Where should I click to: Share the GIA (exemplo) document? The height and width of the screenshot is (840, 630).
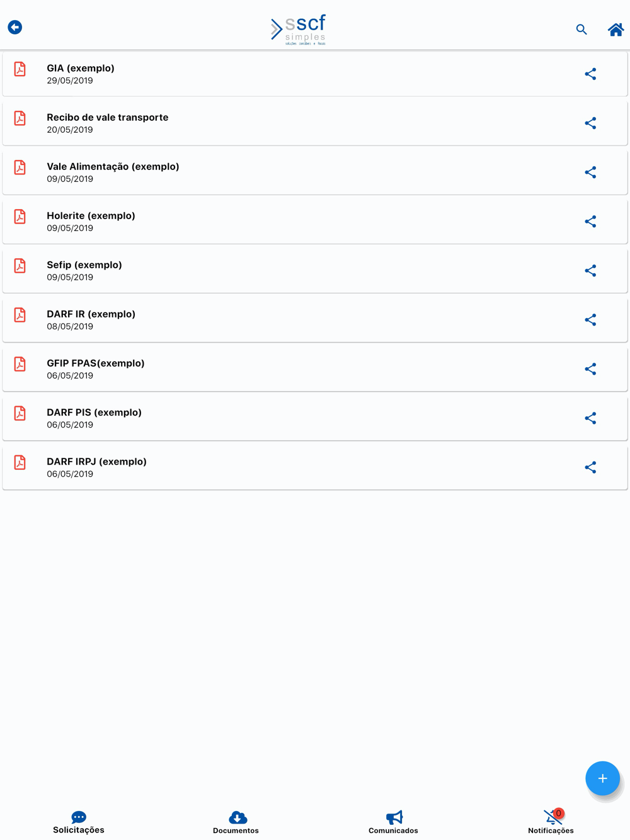590,74
